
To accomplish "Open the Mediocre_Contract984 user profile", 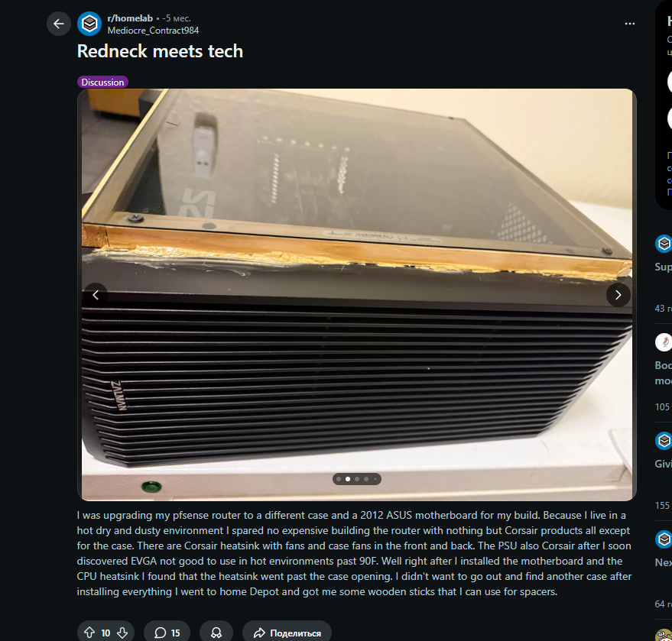I will pyautogui.click(x=153, y=31).
